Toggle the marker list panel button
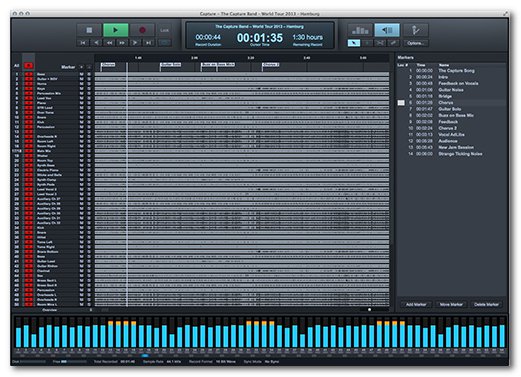The width and height of the screenshot is (521, 377). tap(387, 30)
